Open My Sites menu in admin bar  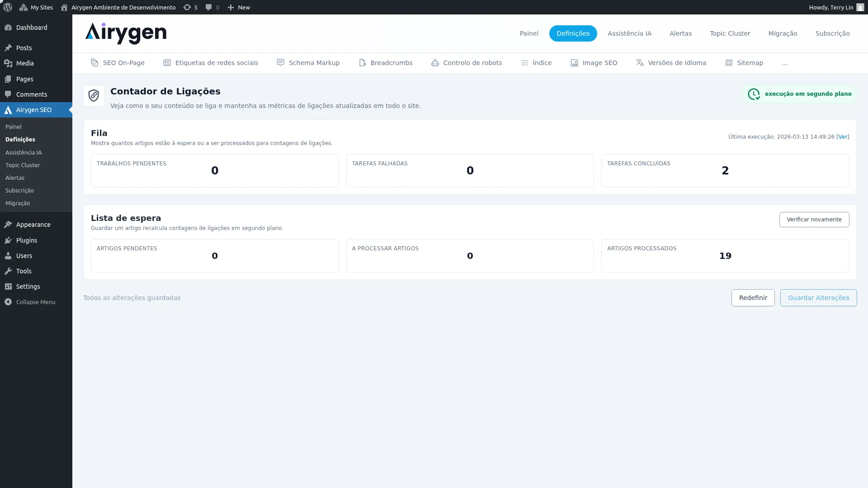[x=36, y=7]
